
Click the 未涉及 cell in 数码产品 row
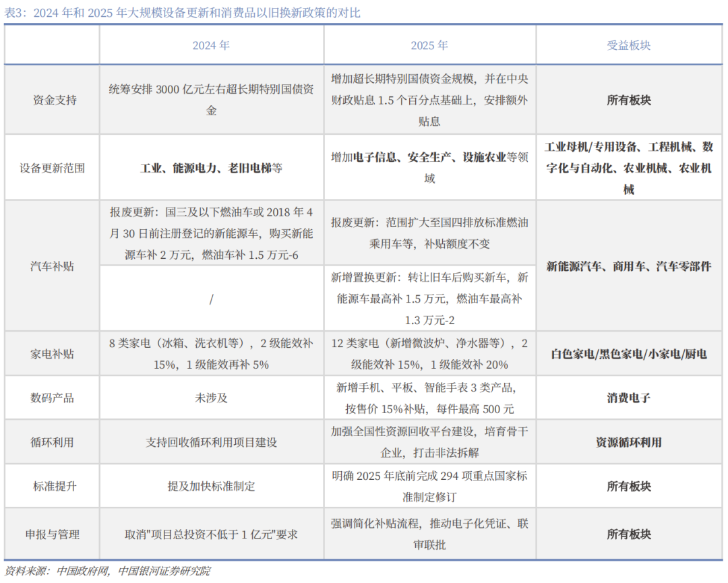(x=211, y=398)
